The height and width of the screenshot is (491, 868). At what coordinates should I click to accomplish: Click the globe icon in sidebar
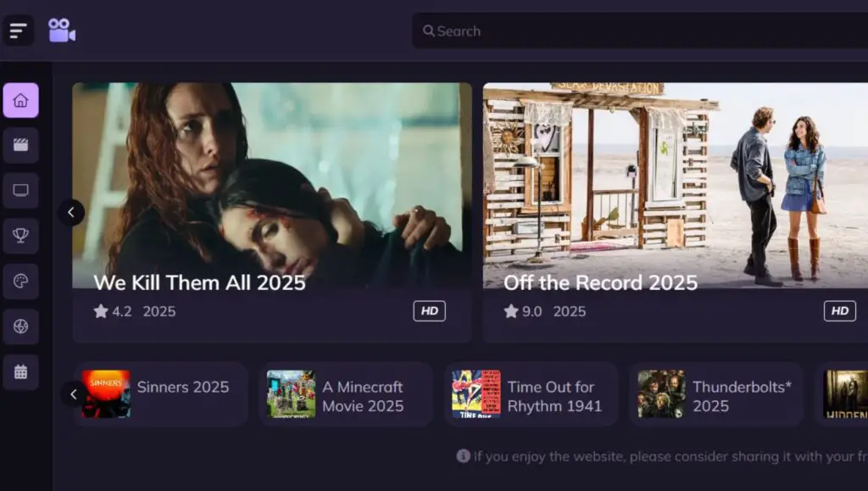(x=20, y=326)
